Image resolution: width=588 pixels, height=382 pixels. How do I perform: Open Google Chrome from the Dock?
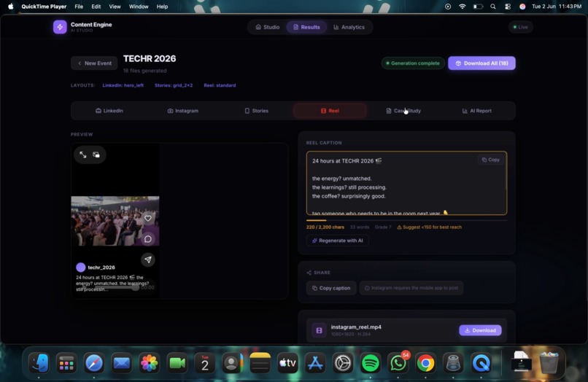(x=425, y=363)
